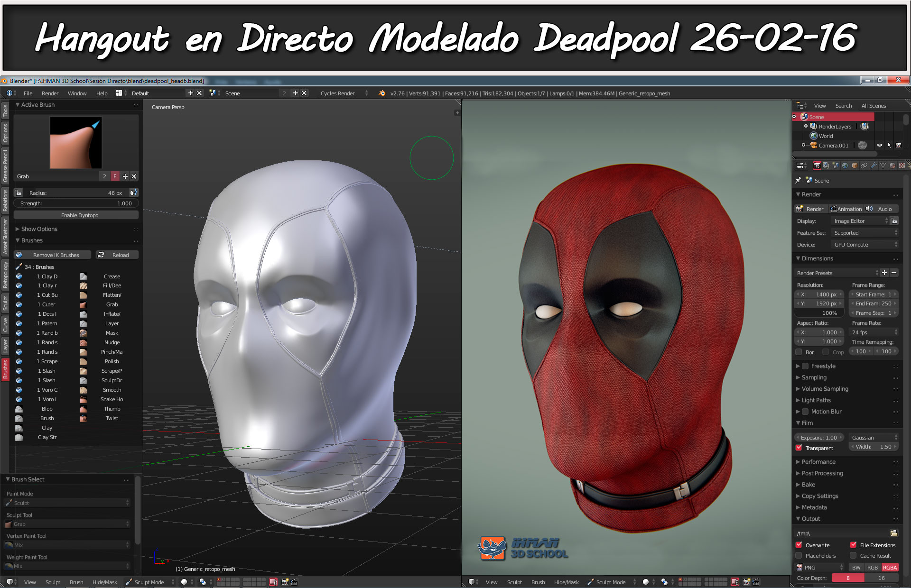Screen dimensions: 911x588
Task: Enable the Motion Blur checkbox
Action: pyautogui.click(x=805, y=412)
